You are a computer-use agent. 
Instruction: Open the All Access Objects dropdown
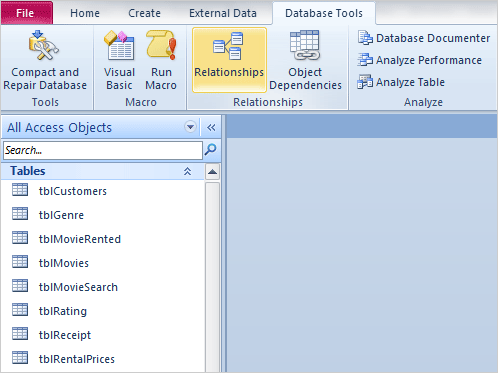[x=190, y=127]
